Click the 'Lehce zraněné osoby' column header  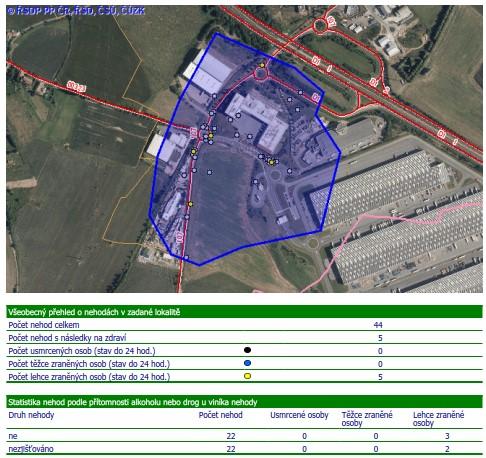438,419
